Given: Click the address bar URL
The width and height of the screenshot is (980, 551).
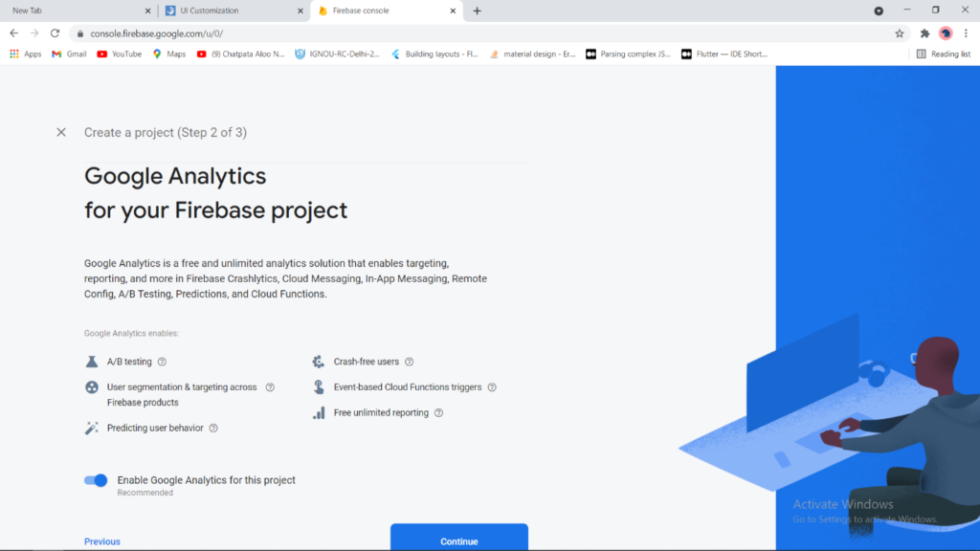Looking at the screenshot, I should 156,33.
